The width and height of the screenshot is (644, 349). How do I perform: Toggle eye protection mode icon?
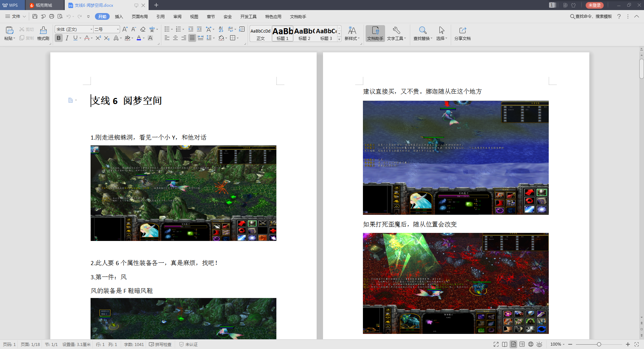click(539, 344)
